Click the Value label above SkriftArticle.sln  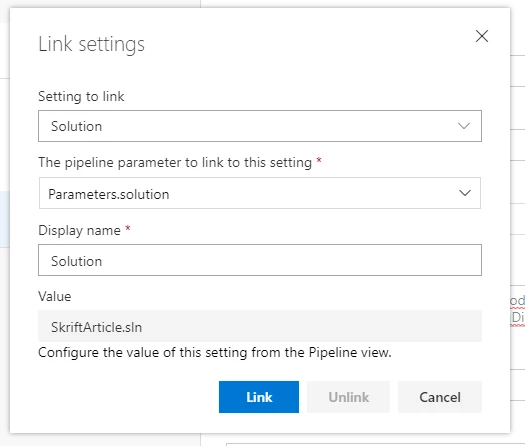(x=55, y=297)
